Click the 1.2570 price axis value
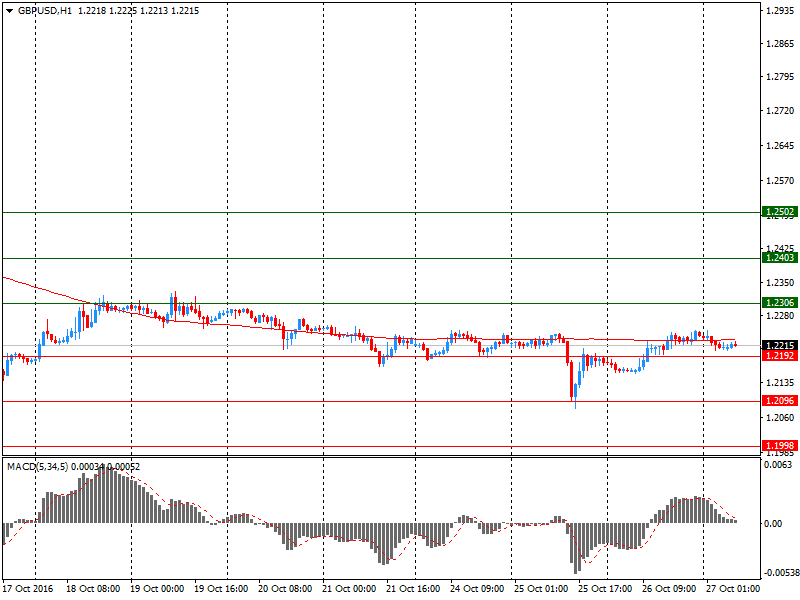The image size is (800, 600). (780, 181)
